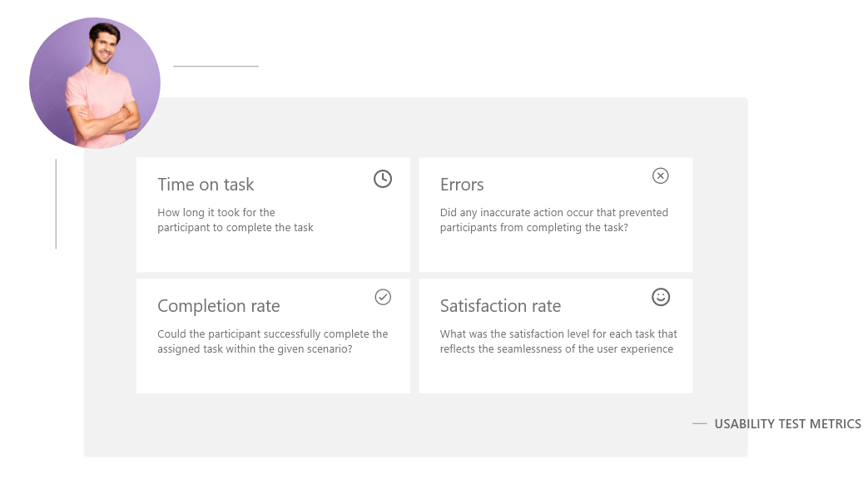Click the checkmark circle icon on Completion rate
The height and width of the screenshot is (484, 868).
[x=383, y=297]
